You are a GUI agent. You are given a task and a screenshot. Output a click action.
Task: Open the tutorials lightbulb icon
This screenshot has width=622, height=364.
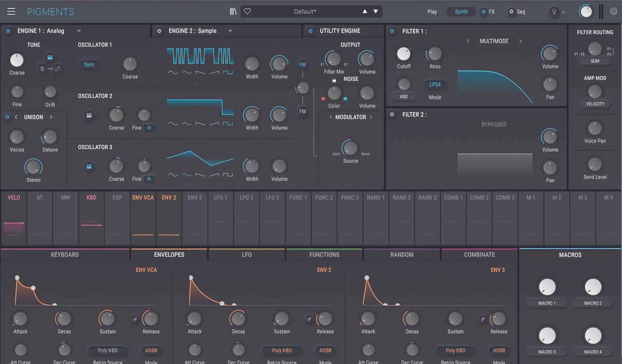[x=554, y=11]
